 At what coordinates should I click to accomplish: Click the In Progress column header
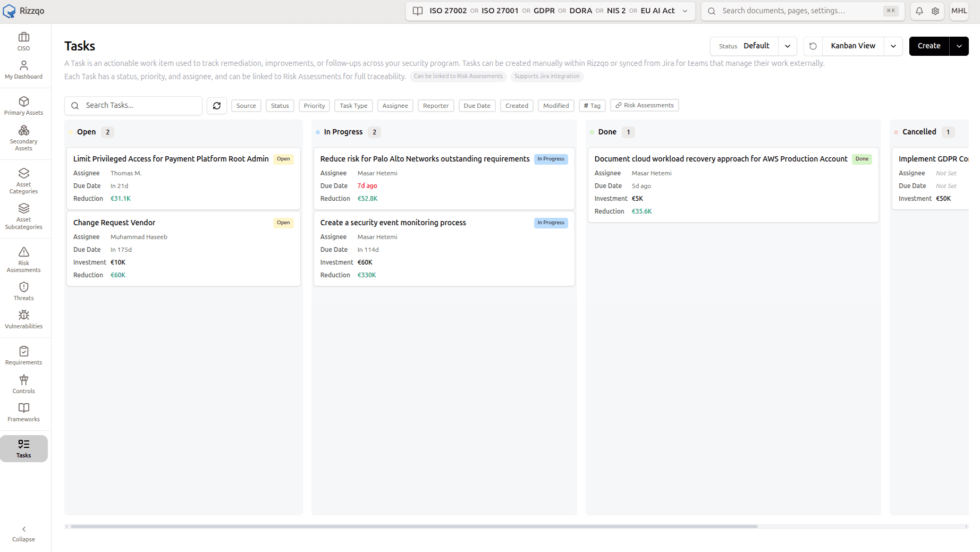point(343,132)
